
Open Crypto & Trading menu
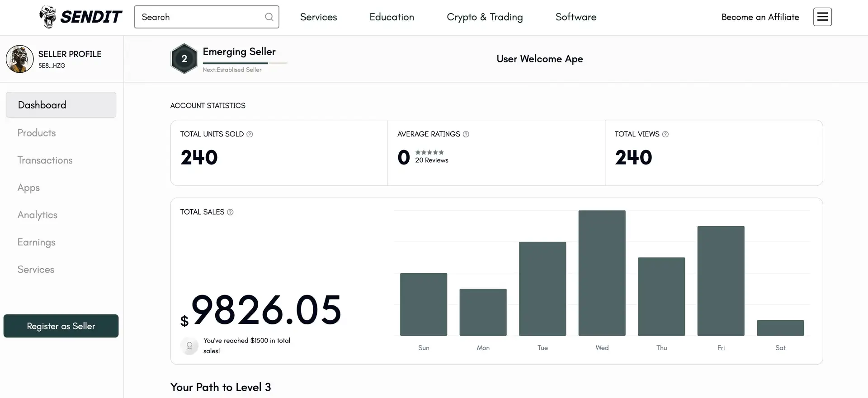click(485, 17)
